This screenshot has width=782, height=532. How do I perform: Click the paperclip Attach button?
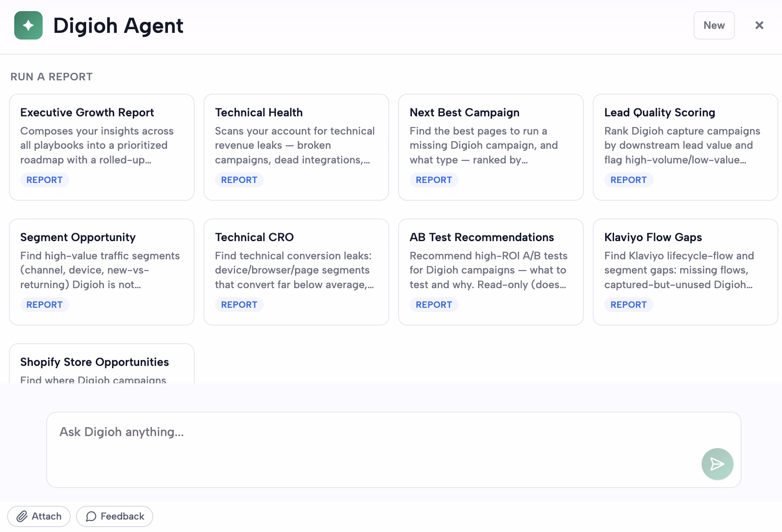click(x=39, y=516)
